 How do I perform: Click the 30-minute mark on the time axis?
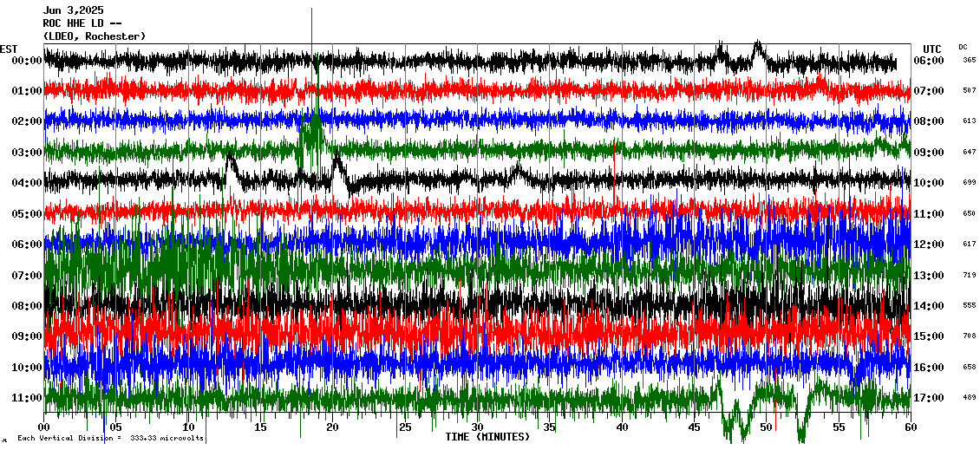477,427
